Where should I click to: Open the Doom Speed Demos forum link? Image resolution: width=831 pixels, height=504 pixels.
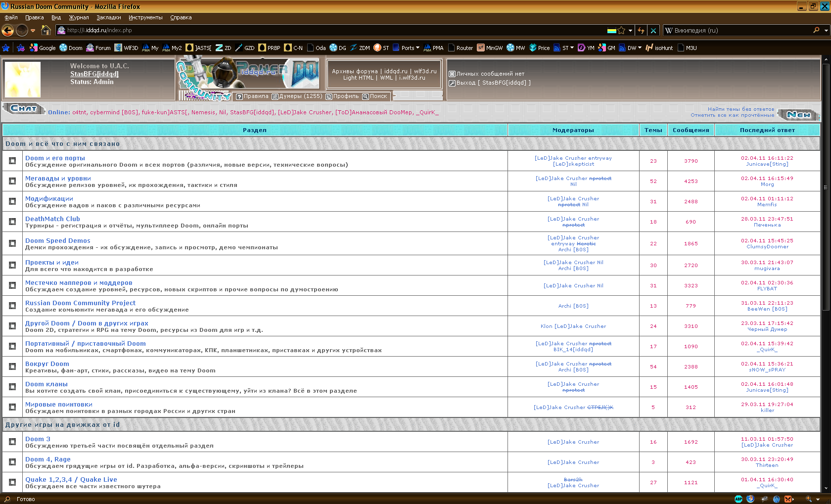click(58, 241)
